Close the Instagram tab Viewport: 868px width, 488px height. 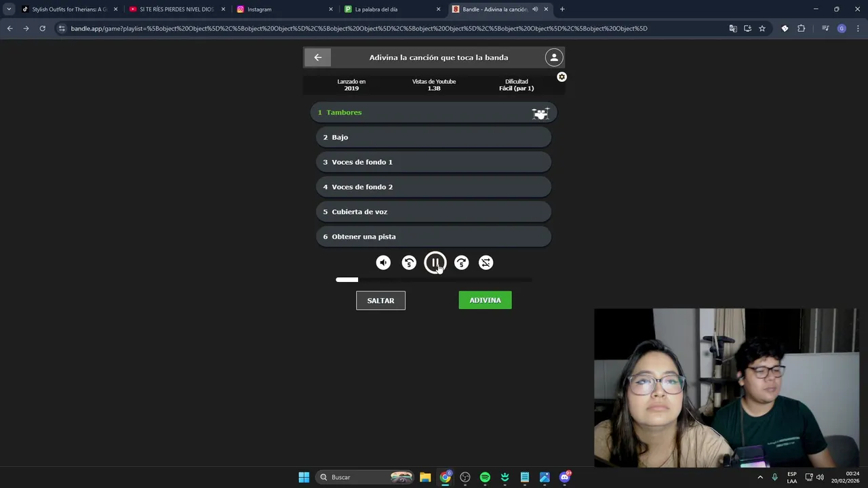click(331, 9)
